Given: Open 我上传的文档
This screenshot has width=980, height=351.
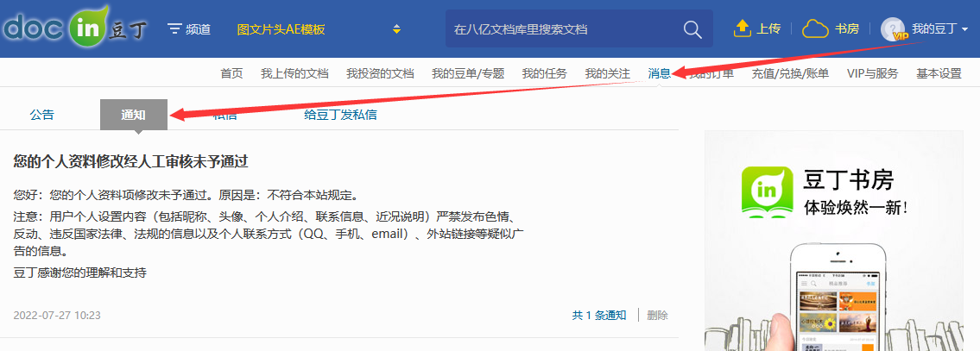Looking at the screenshot, I should [294, 73].
